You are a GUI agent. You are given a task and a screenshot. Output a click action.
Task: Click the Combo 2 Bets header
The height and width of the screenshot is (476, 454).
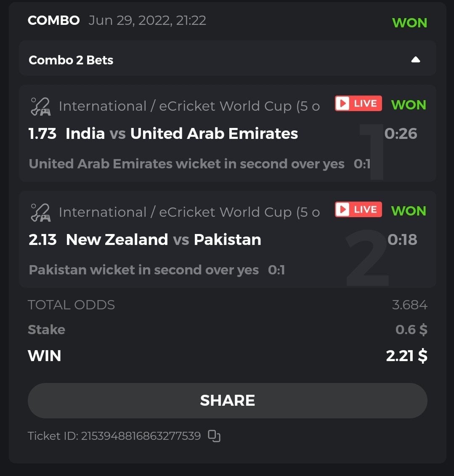click(71, 60)
